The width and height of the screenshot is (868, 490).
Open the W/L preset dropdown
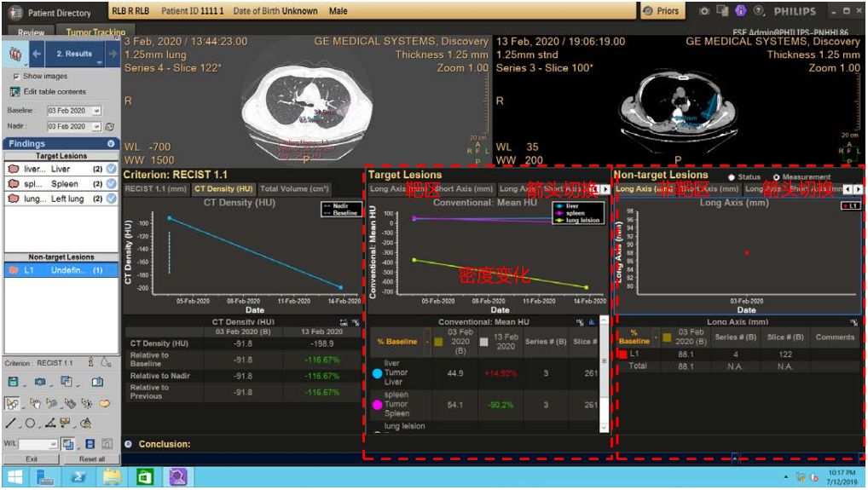pos(53,444)
